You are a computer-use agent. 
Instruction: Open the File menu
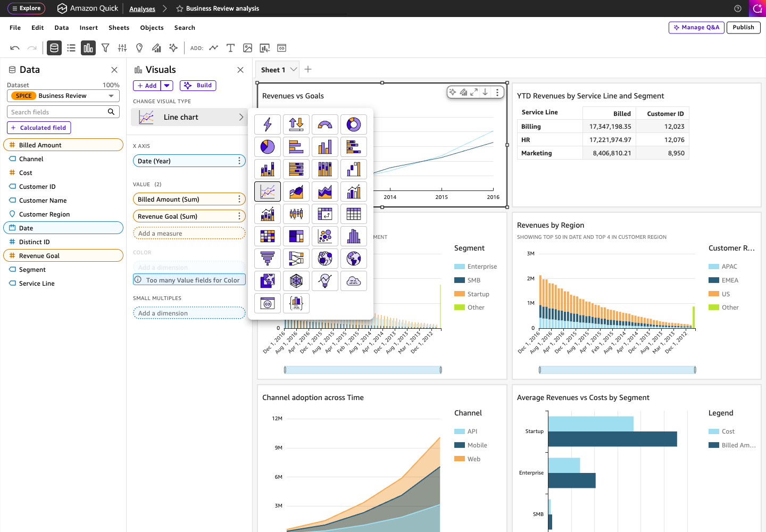pos(15,28)
